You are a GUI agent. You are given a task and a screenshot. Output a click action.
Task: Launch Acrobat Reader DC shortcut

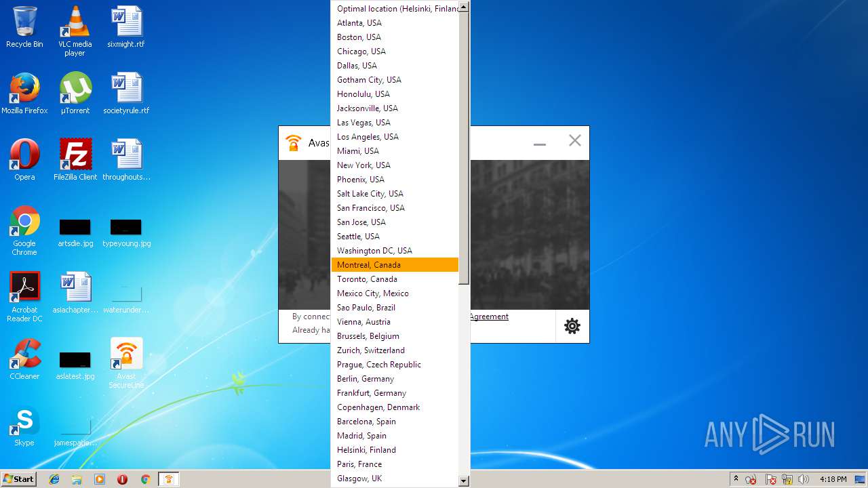(24, 297)
